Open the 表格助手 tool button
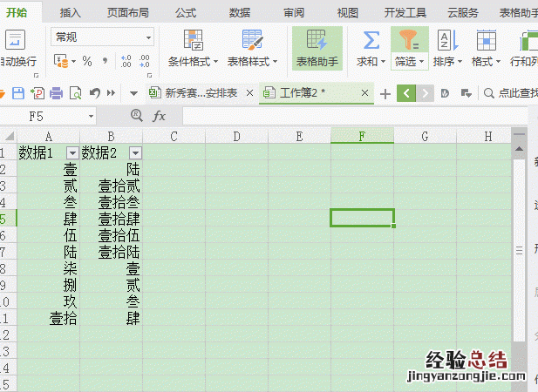Viewport: 538px width, 392px height. coord(317,48)
